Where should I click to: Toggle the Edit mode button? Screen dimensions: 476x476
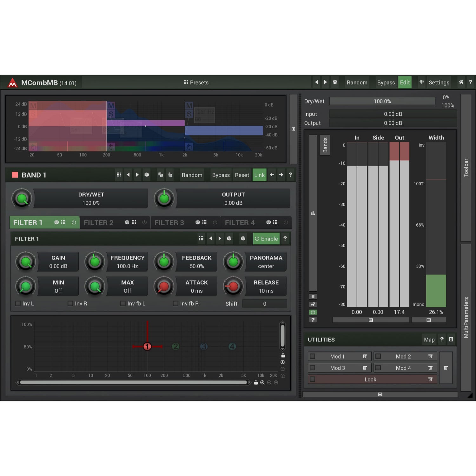tap(405, 83)
